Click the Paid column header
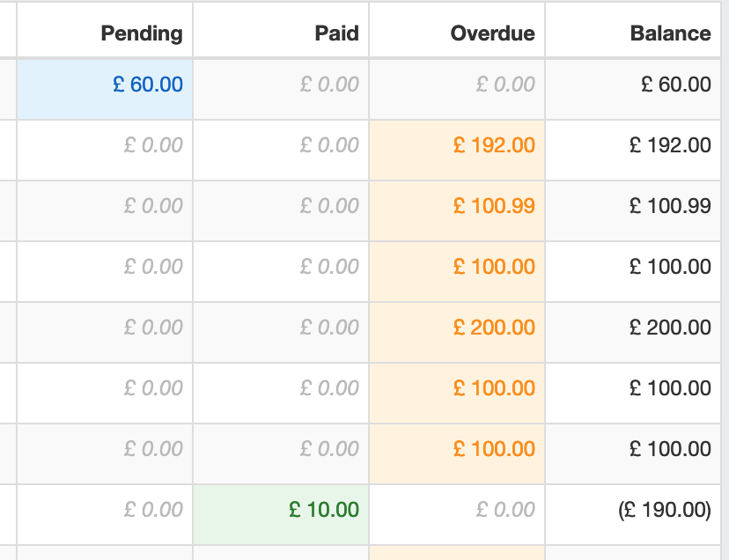 click(x=336, y=33)
